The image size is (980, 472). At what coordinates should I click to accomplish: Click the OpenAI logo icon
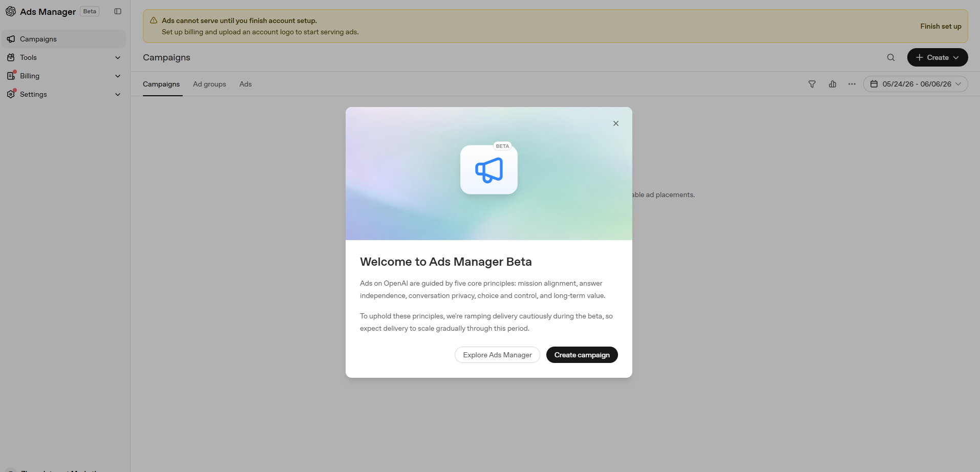click(11, 11)
